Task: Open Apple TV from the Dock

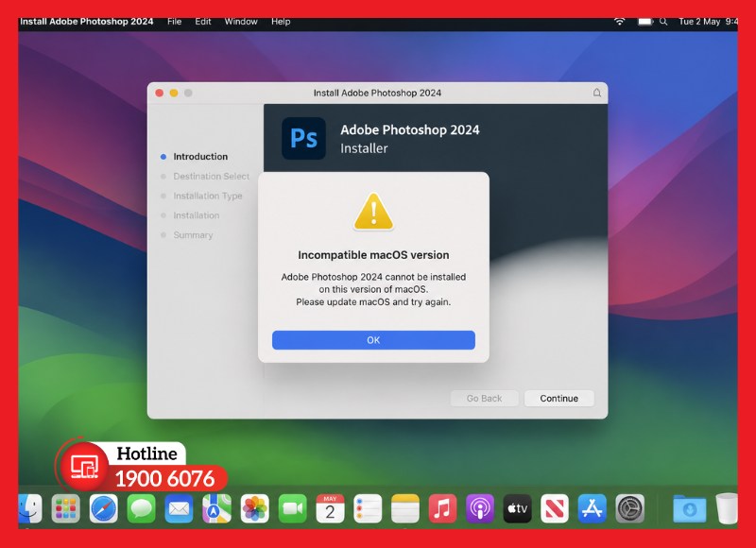Action: pos(517,508)
